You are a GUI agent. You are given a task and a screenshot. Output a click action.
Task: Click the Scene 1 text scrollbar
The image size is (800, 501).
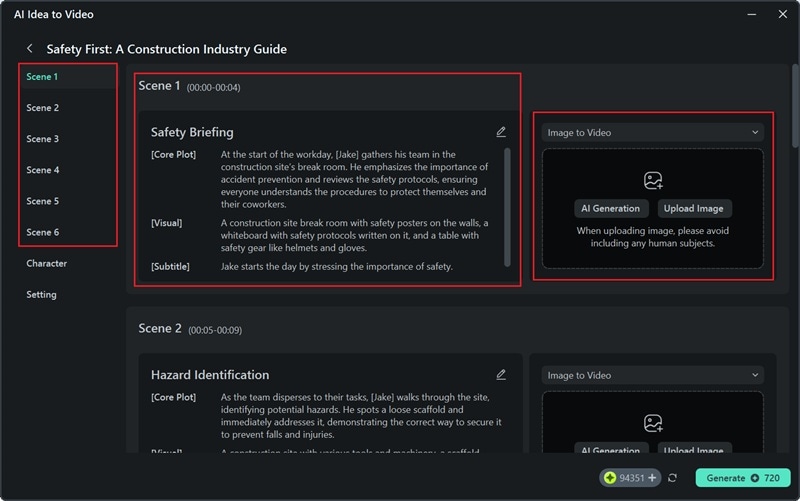507,207
